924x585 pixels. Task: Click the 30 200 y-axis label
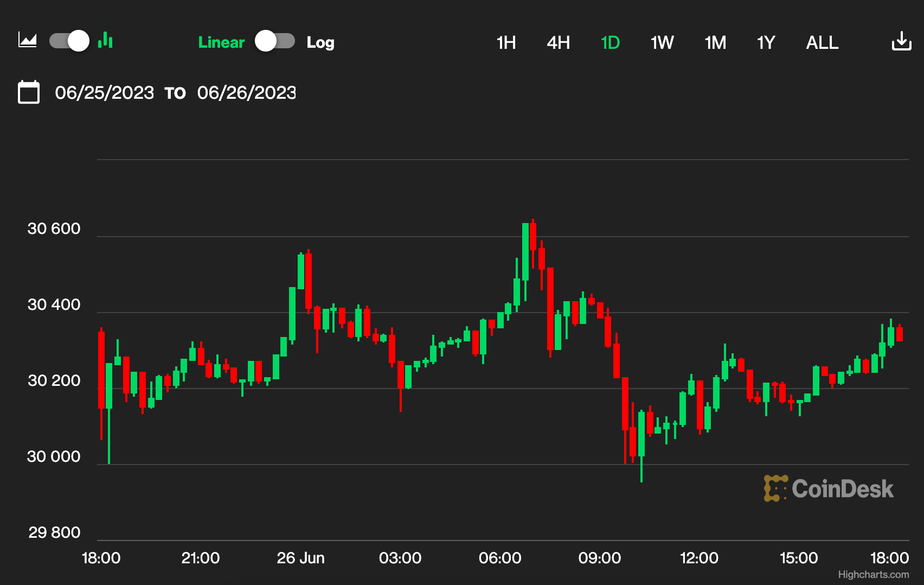coord(54,380)
